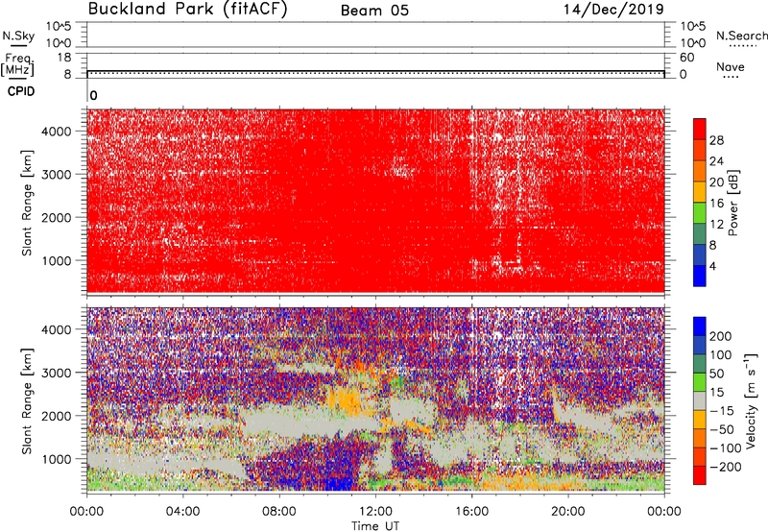Select the 3000 tick on power panel
This screenshot has width=768, height=532.
pos(57,175)
